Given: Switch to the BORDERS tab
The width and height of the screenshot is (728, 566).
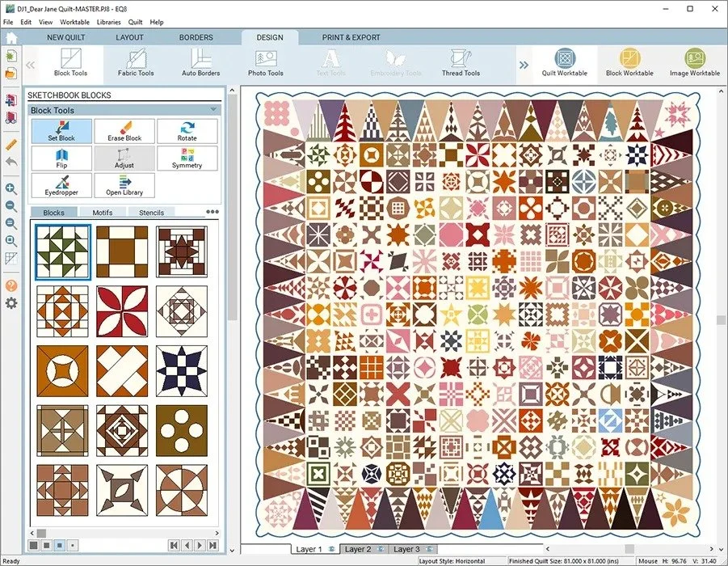Looking at the screenshot, I should tap(196, 38).
